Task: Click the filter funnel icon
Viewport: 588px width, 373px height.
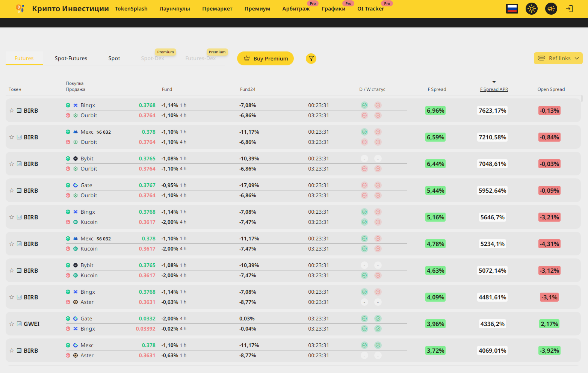Action: point(311,59)
